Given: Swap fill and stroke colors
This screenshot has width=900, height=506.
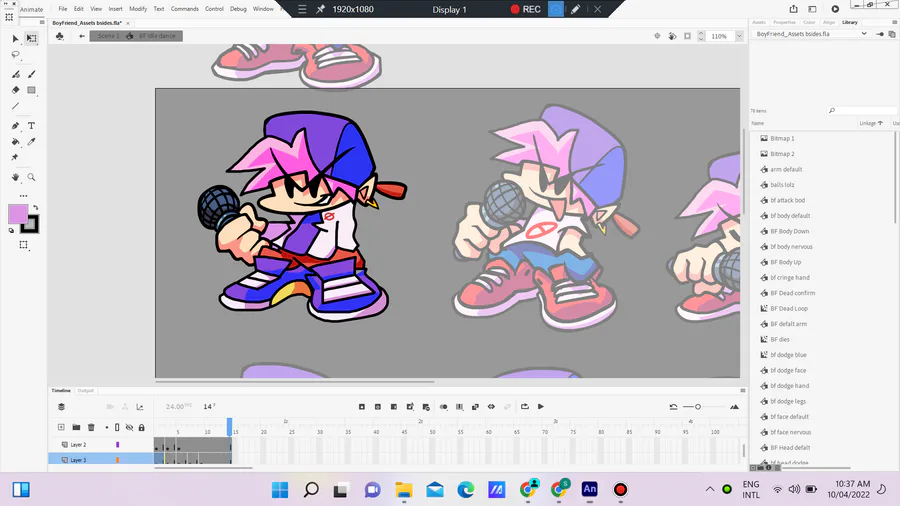Looking at the screenshot, I should [36, 208].
